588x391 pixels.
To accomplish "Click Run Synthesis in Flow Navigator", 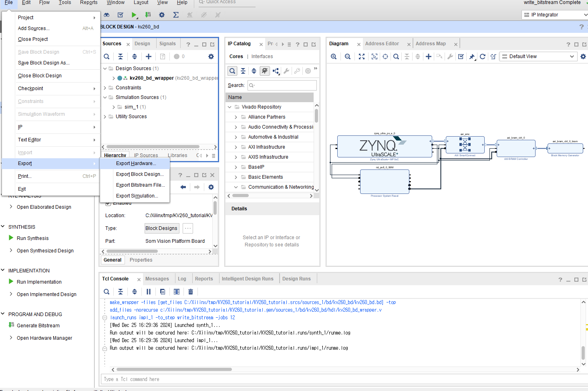I will click(x=32, y=238).
